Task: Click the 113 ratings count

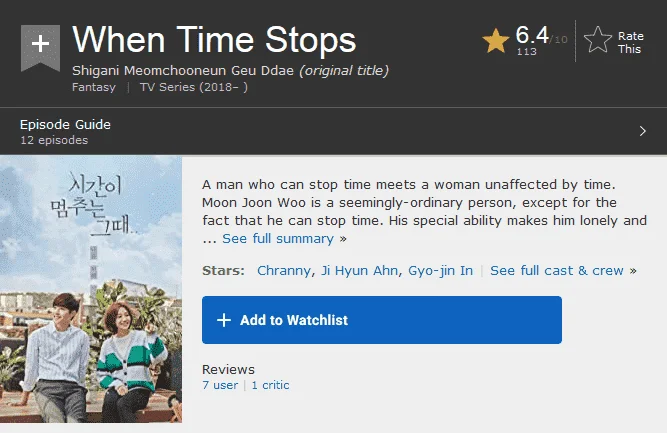Action: click(527, 51)
